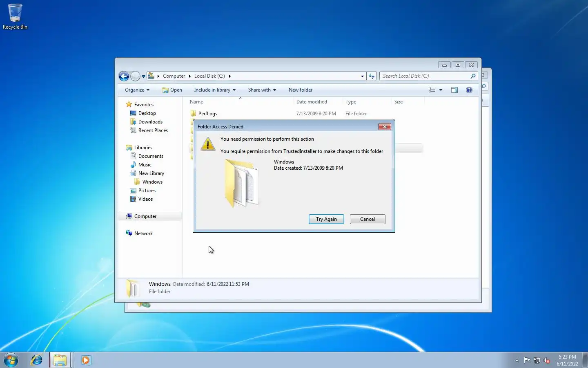The image size is (588, 368).
Task: Click the Show desktop strip
Action: [x=585, y=360]
